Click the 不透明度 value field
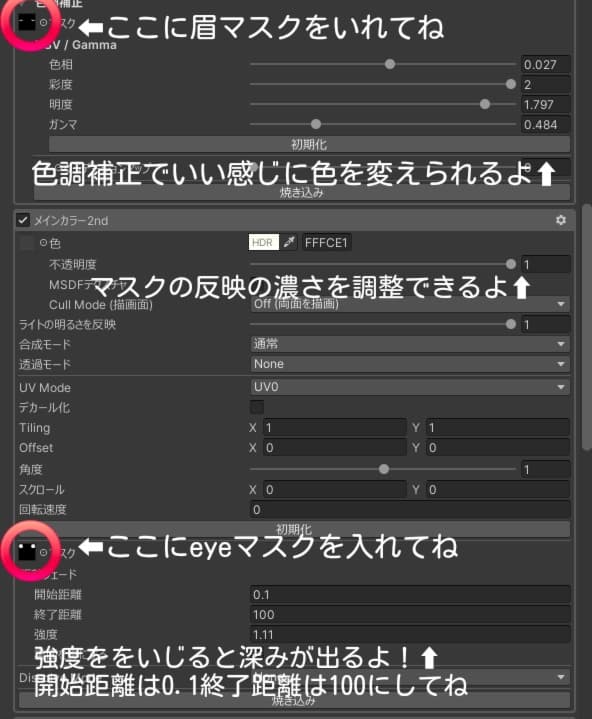The image size is (592, 719). 546,264
